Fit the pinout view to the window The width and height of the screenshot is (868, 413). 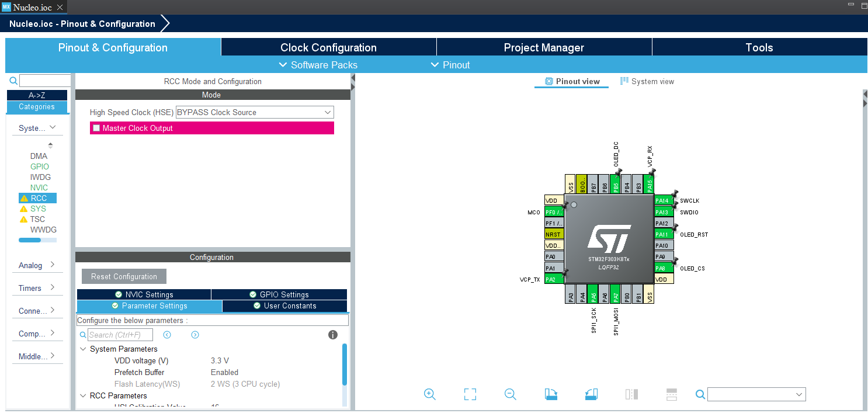pos(470,394)
